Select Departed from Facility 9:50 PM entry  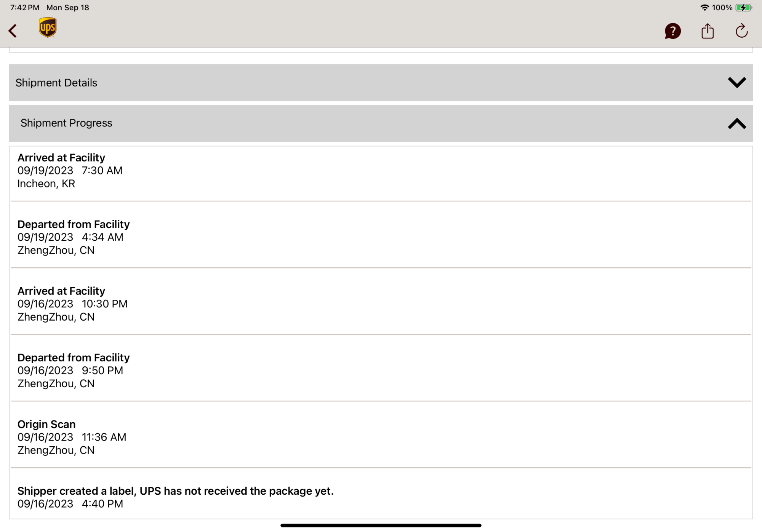(381, 368)
